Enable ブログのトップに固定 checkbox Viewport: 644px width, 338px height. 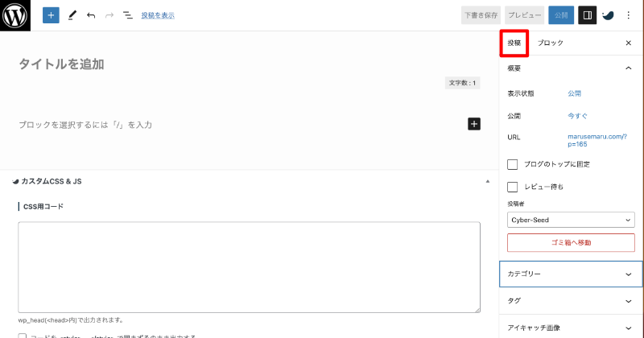[x=513, y=164]
